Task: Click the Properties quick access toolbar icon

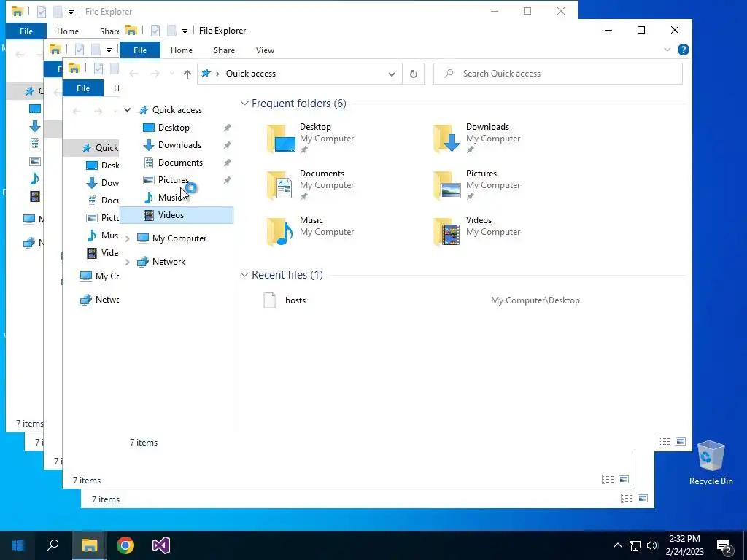Action: click(155, 31)
